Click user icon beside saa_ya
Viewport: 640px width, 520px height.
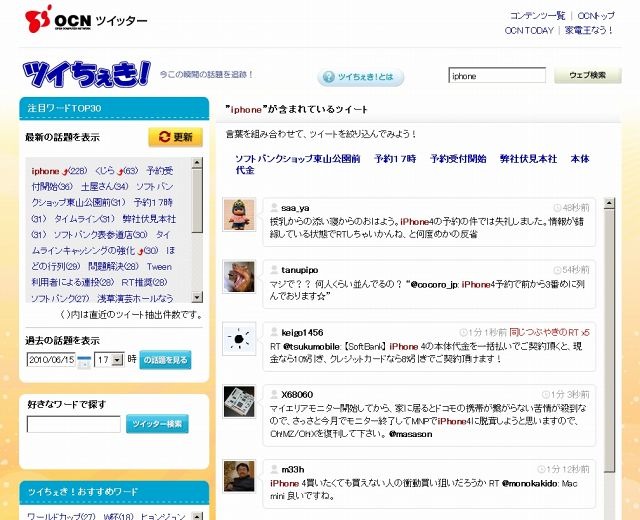274,208
